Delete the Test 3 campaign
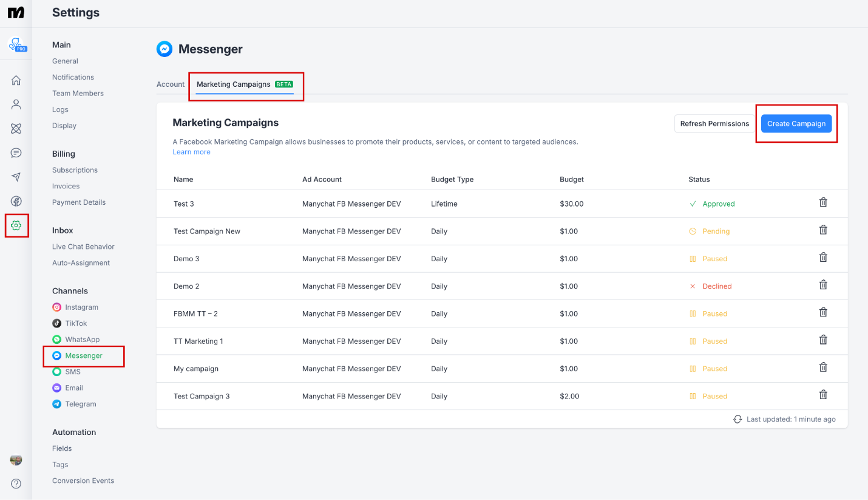Screen dimensions: 868x500 point(823,202)
